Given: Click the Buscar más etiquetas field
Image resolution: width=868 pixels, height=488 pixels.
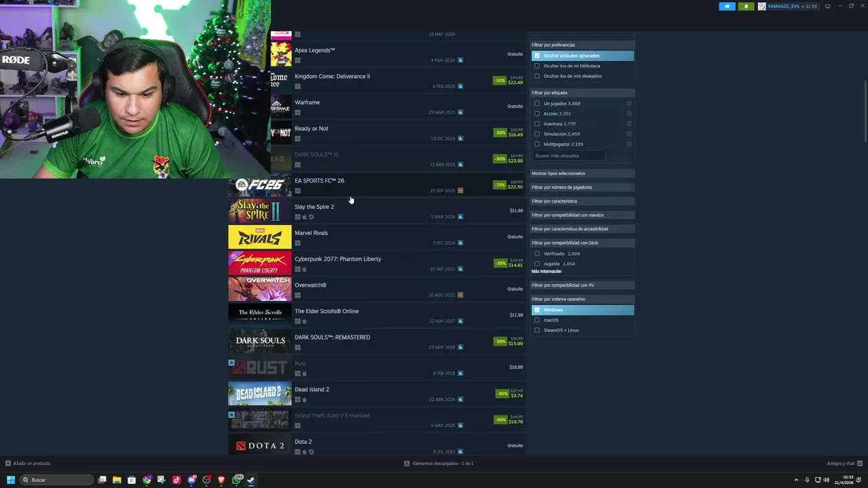Looking at the screenshot, I should pyautogui.click(x=569, y=156).
